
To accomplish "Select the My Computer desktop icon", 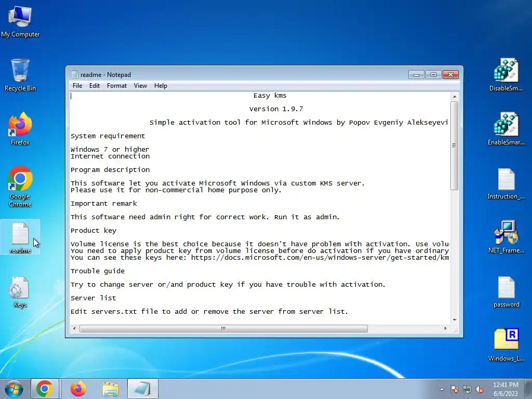I will pos(20,22).
